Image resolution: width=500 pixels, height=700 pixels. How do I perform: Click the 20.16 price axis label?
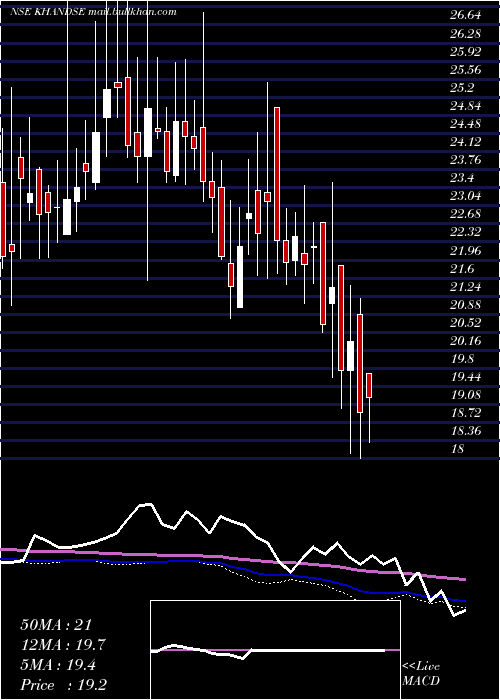465,342
